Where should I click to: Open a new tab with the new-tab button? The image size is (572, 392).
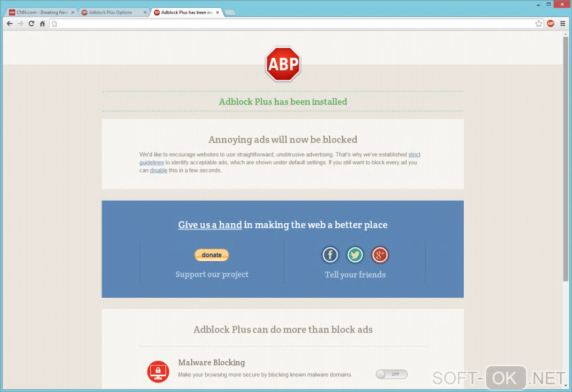[230, 13]
